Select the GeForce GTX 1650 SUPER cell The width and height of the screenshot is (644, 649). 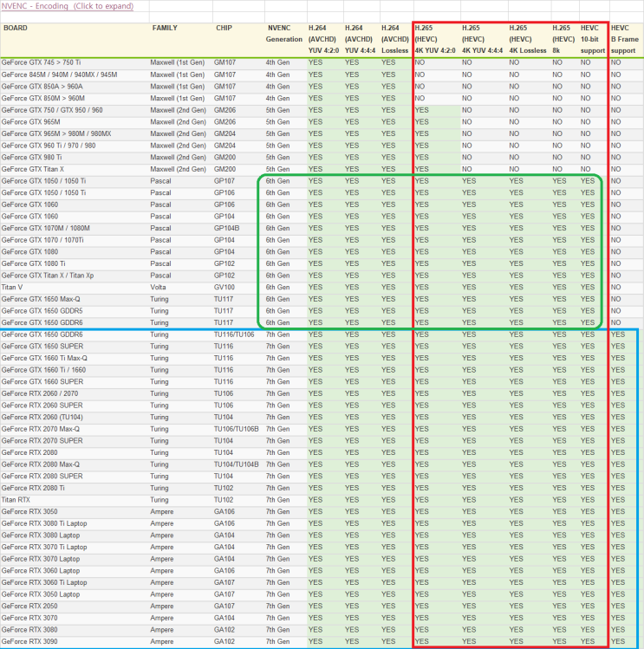tap(42, 346)
